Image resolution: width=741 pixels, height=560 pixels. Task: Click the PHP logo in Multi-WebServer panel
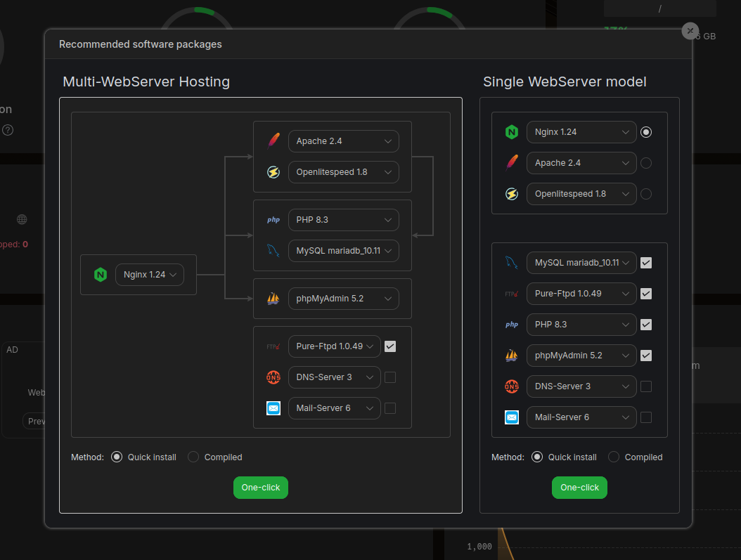pyautogui.click(x=273, y=220)
